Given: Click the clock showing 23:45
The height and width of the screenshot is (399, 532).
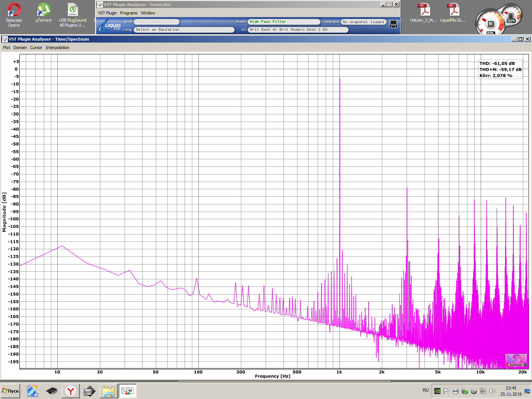Looking at the screenshot, I should (x=511, y=391).
